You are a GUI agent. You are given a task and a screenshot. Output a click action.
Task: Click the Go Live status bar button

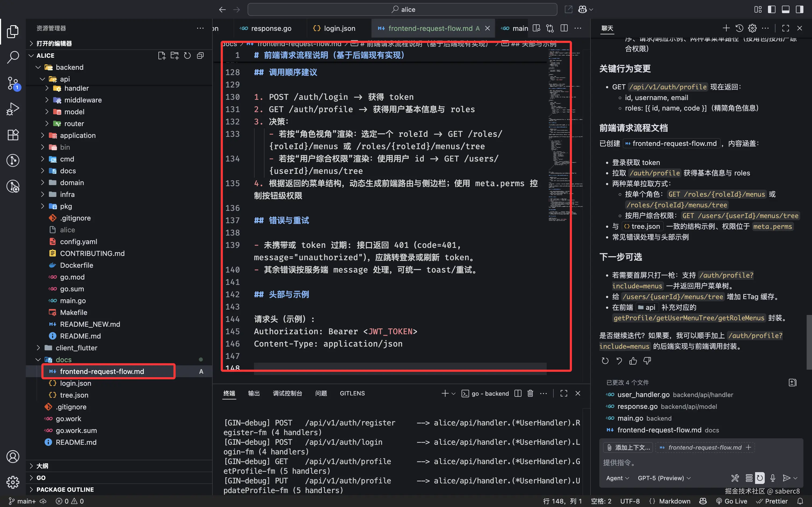tap(732, 501)
